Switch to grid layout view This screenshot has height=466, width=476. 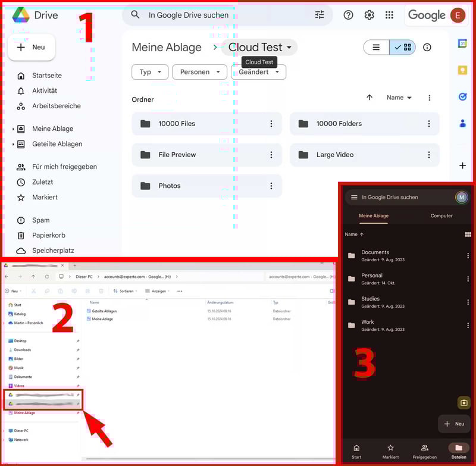[403, 48]
